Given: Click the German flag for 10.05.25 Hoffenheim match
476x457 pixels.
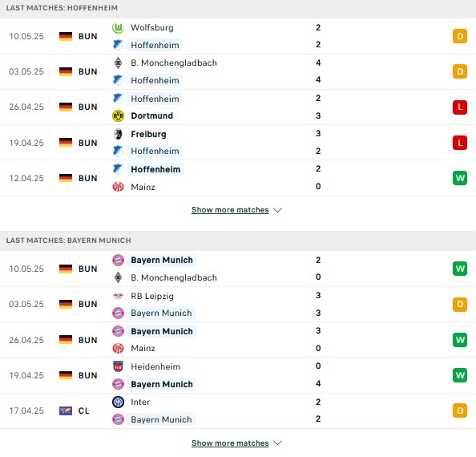Looking at the screenshot, I should point(66,36).
